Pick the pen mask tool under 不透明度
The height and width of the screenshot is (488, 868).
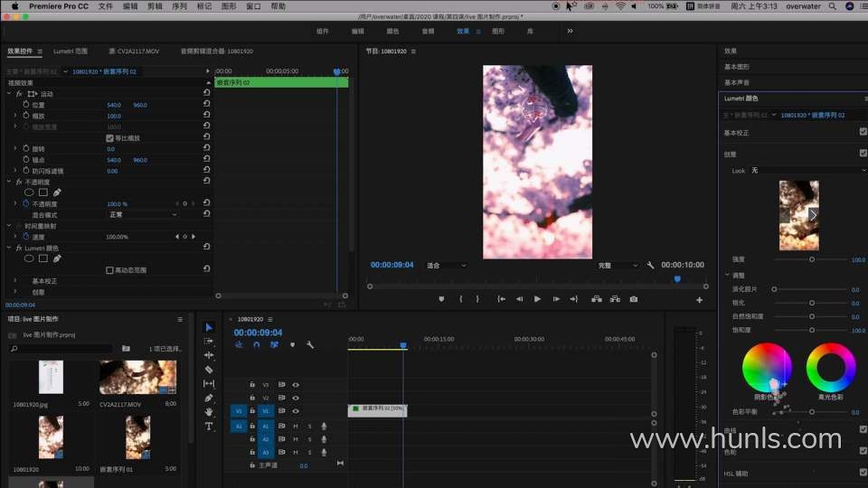[57, 192]
